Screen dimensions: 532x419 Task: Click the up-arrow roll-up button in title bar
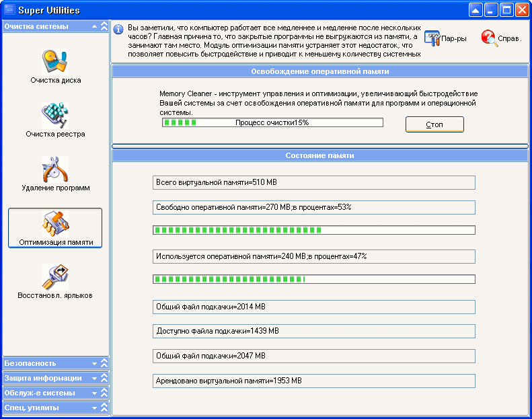pyautogui.click(x=476, y=10)
